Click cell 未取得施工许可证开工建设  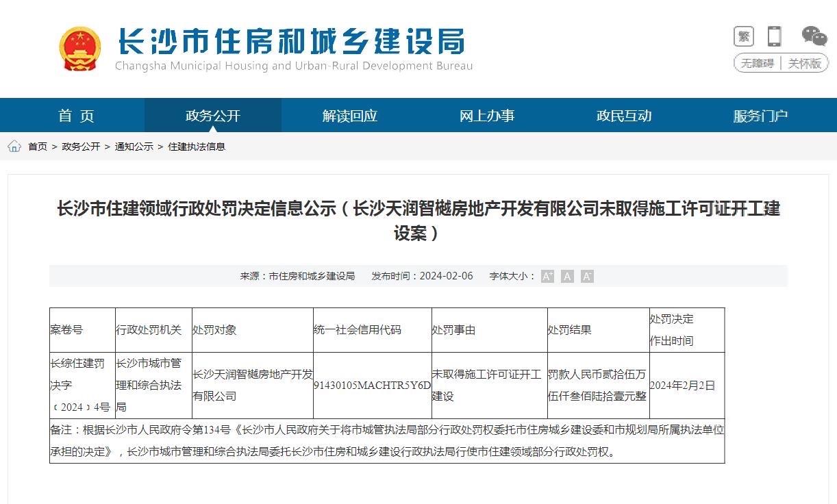tap(490, 386)
